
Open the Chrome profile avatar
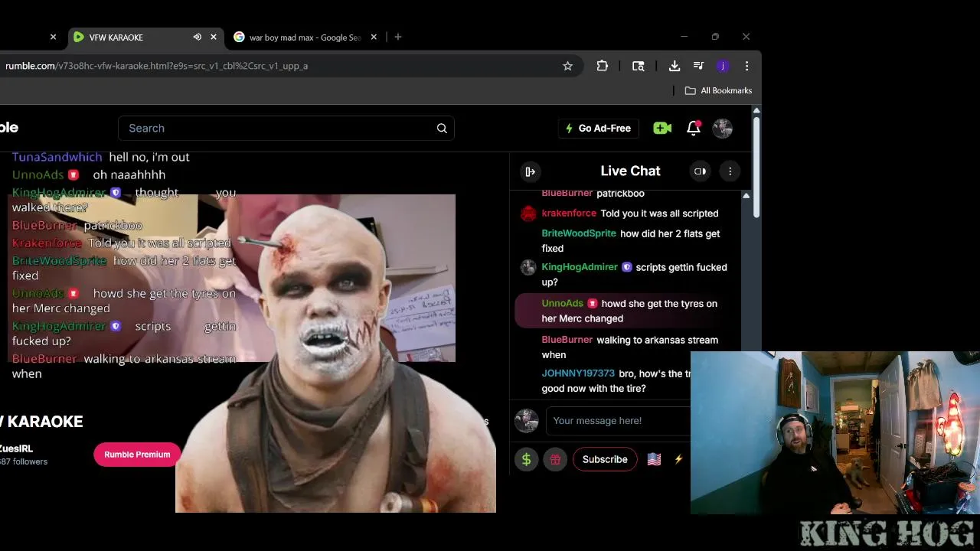[x=723, y=66]
